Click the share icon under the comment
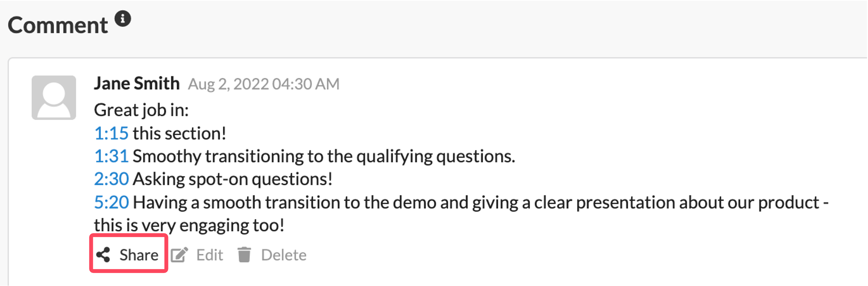Viewport: 868px width, 286px height. (103, 255)
